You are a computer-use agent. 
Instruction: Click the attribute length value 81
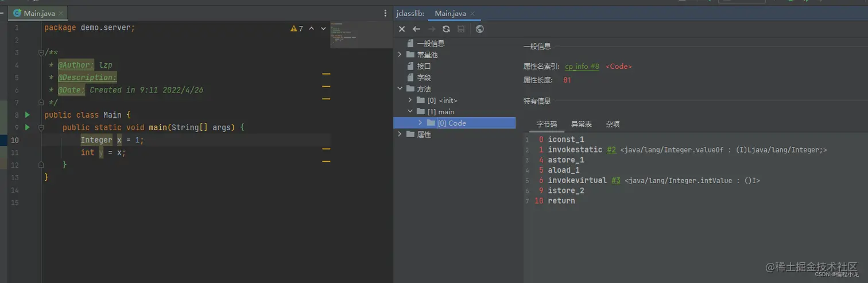click(567, 80)
